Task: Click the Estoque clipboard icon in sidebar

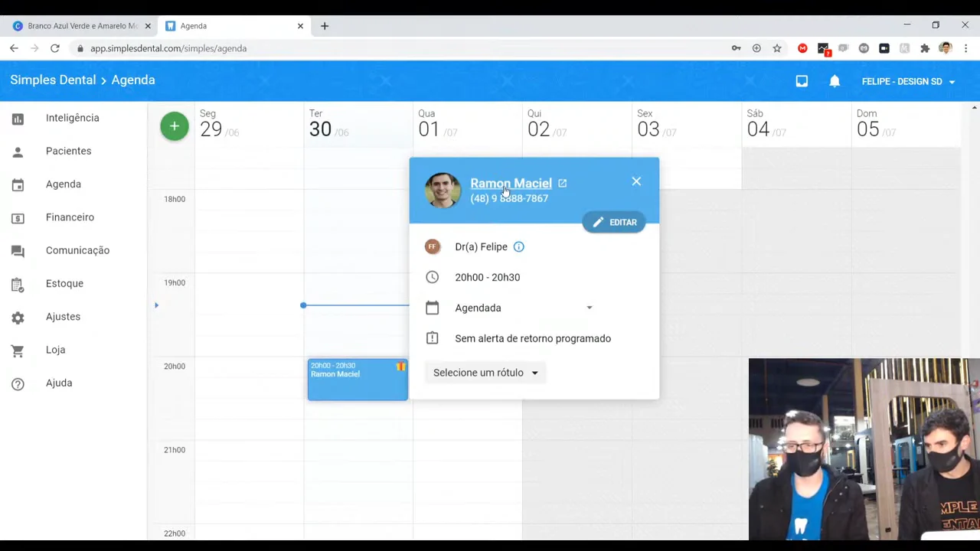Action: pos(18,284)
